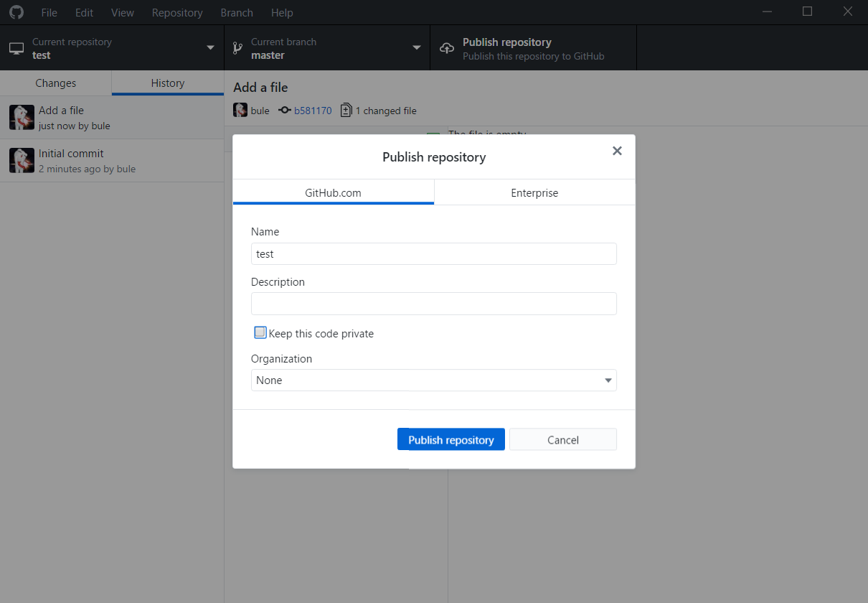This screenshot has width=868, height=603.
Task: Minimize the GitHub Desktop window
Action: (x=768, y=12)
